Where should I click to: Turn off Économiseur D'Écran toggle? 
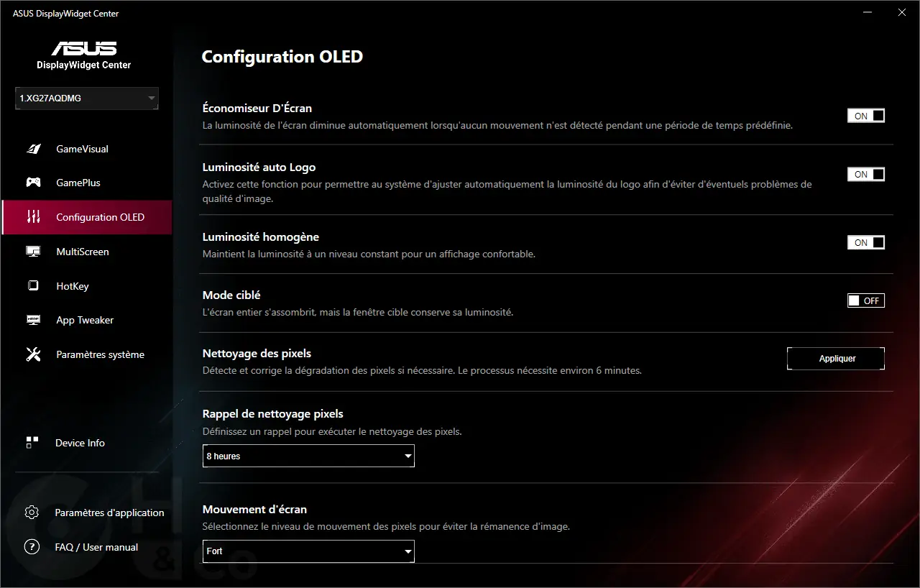click(x=866, y=116)
